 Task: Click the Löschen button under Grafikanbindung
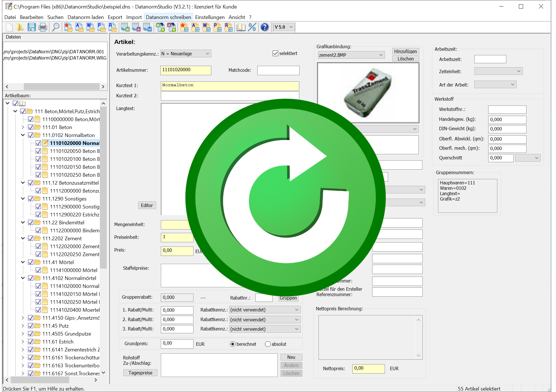[405, 59]
